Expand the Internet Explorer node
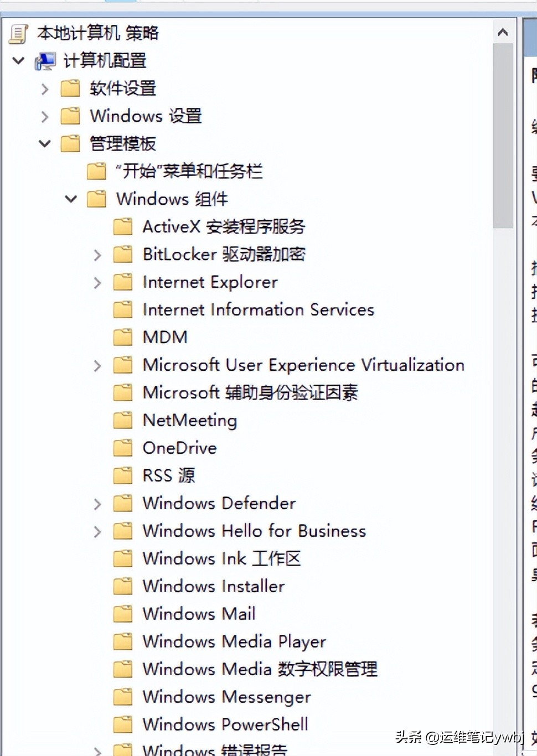 97,282
